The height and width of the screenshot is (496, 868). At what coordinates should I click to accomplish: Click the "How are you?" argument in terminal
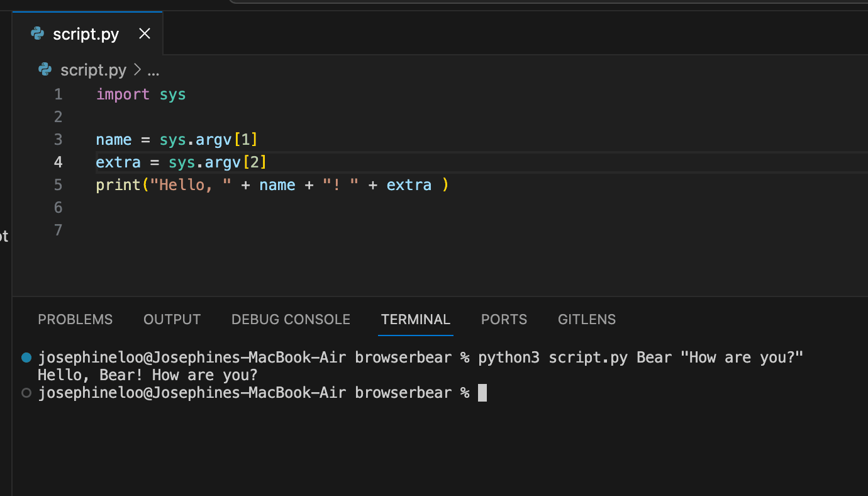742,358
